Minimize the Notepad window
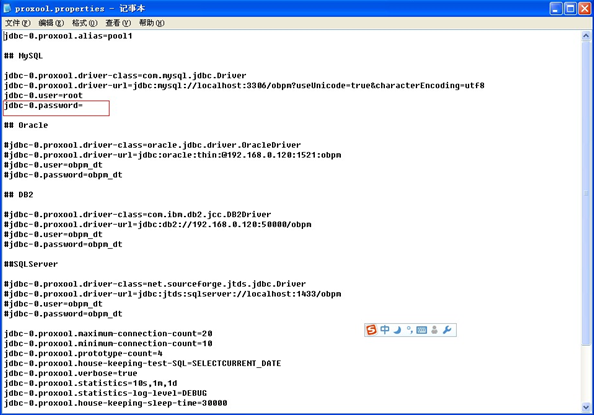594x419 pixels. point(556,8)
